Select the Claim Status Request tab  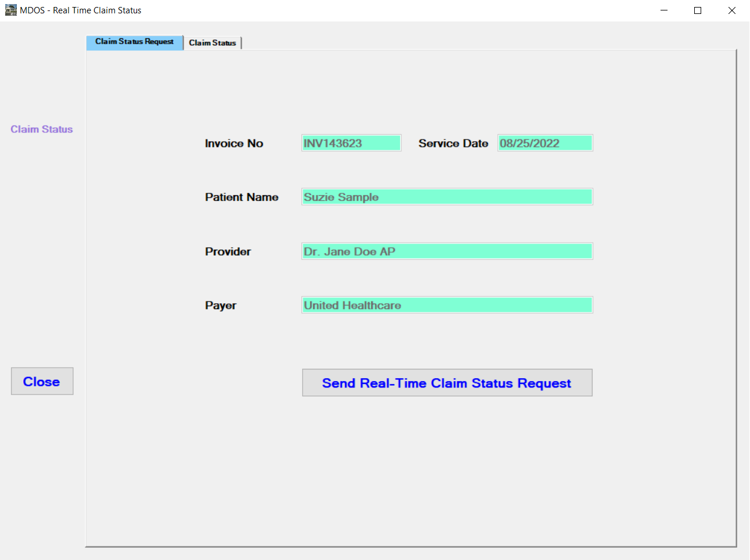pos(134,42)
